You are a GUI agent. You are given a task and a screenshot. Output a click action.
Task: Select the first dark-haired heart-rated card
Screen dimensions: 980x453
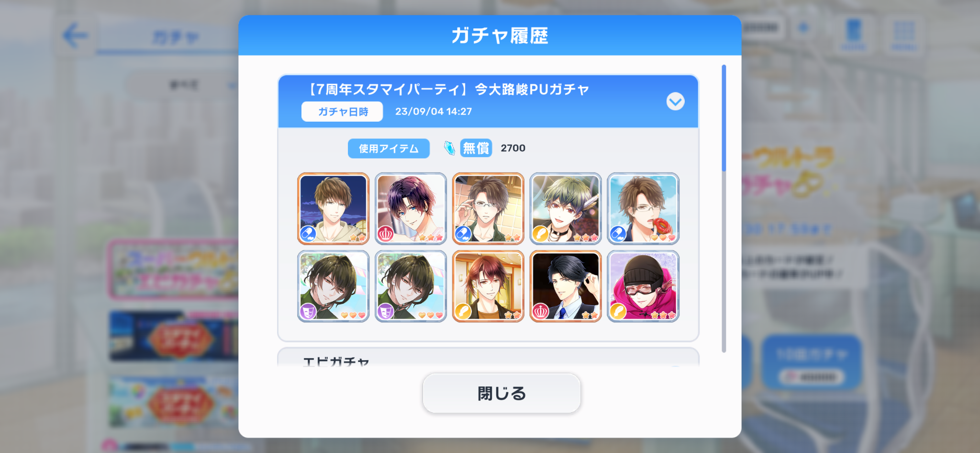point(333,286)
